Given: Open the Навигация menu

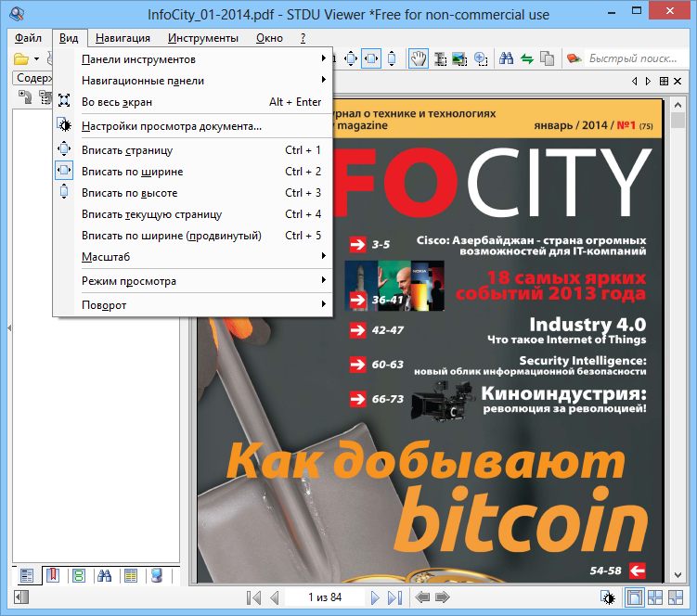Looking at the screenshot, I should coord(123,38).
